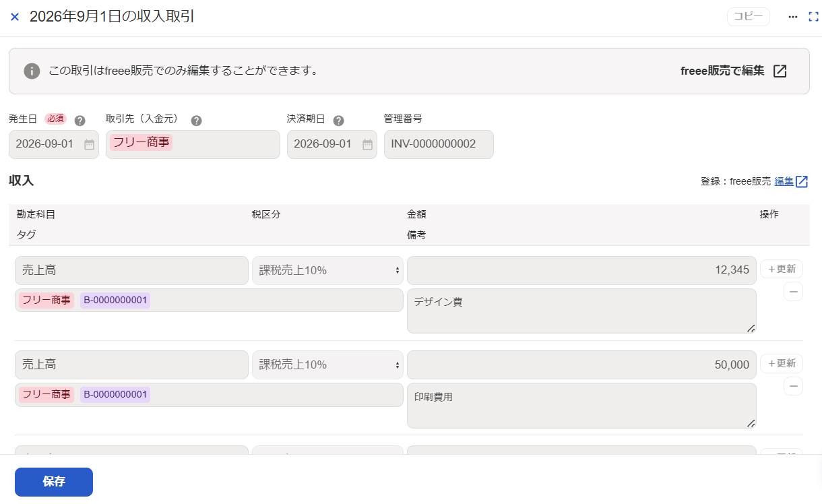This screenshot has height=504, width=822.
Task: Click the 決済期日 date field
Action: pos(332,144)
